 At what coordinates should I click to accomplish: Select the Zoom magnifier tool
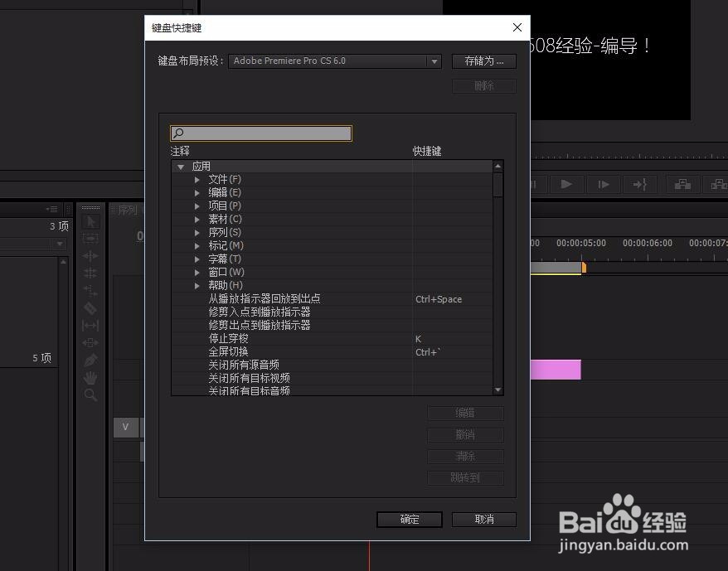90,395
